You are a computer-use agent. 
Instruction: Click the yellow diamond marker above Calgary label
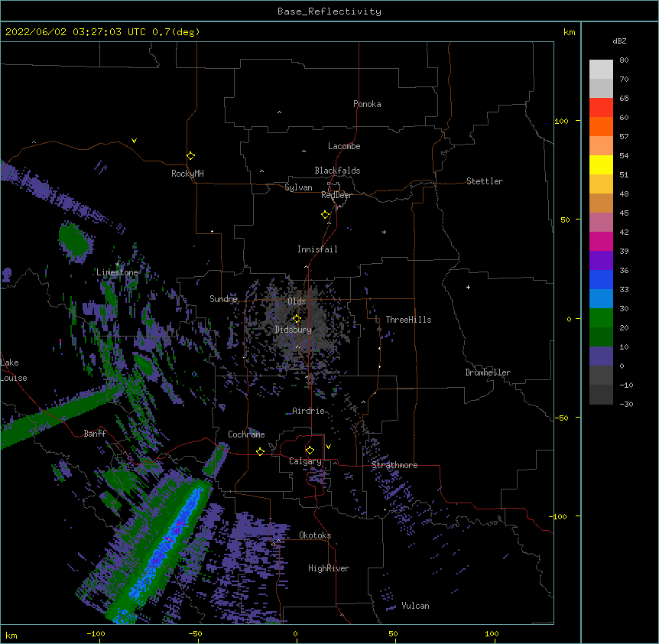(310, 450)
